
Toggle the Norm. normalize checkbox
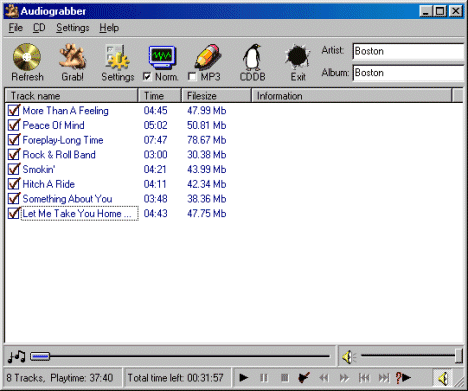147,77
